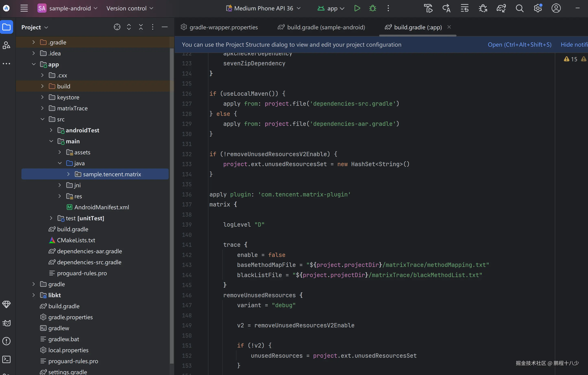
Task: Collapse the src folder node
Action: [x=42, y=119]
